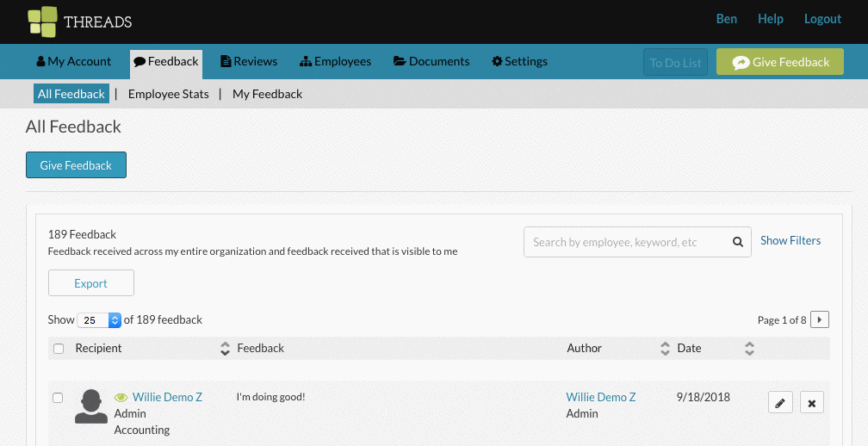Click the green Give Feedback button
This screenshot has height=446, width=868.
780,62
